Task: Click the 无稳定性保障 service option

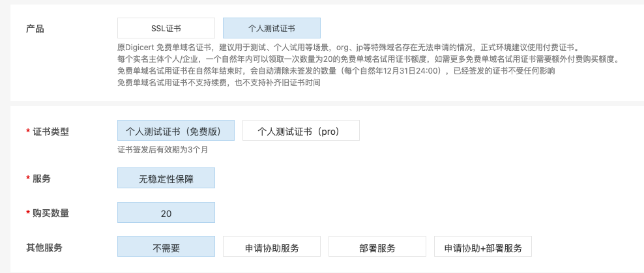Action: pos(166,178)
